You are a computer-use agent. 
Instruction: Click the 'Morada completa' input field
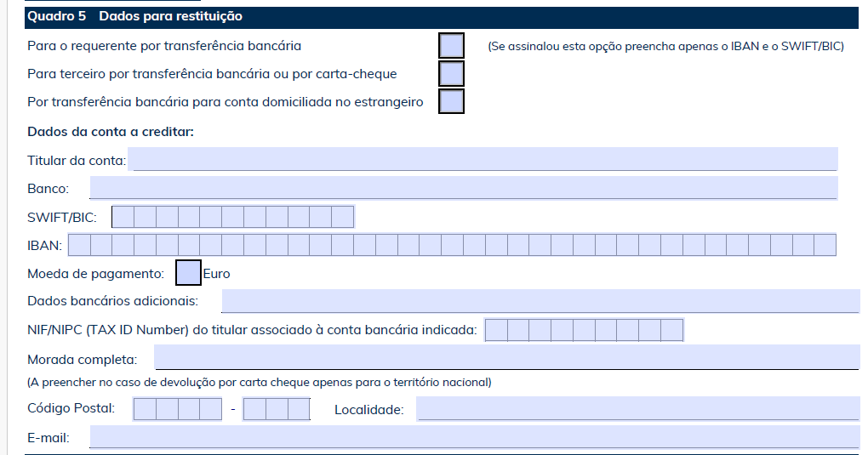507,357
